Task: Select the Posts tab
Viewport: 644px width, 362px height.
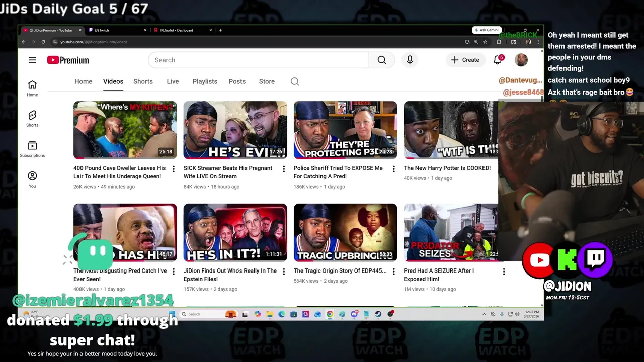Action: 237,81
